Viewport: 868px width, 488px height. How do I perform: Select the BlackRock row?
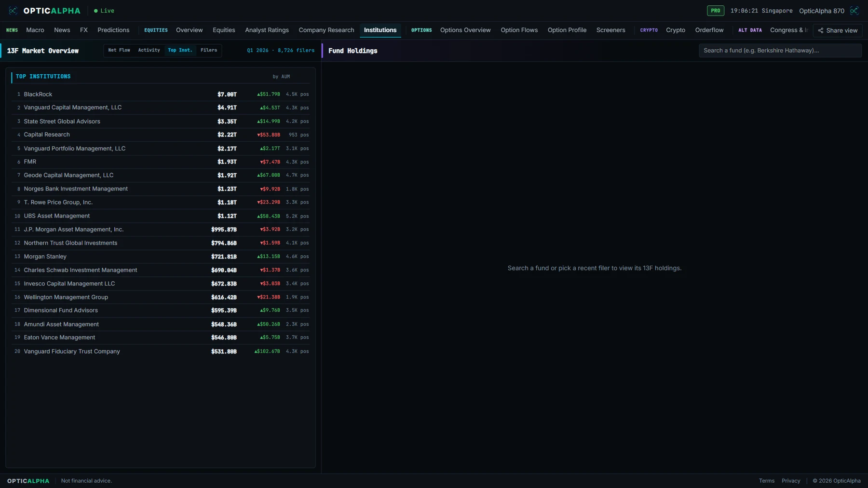click(x=161, y=94)
